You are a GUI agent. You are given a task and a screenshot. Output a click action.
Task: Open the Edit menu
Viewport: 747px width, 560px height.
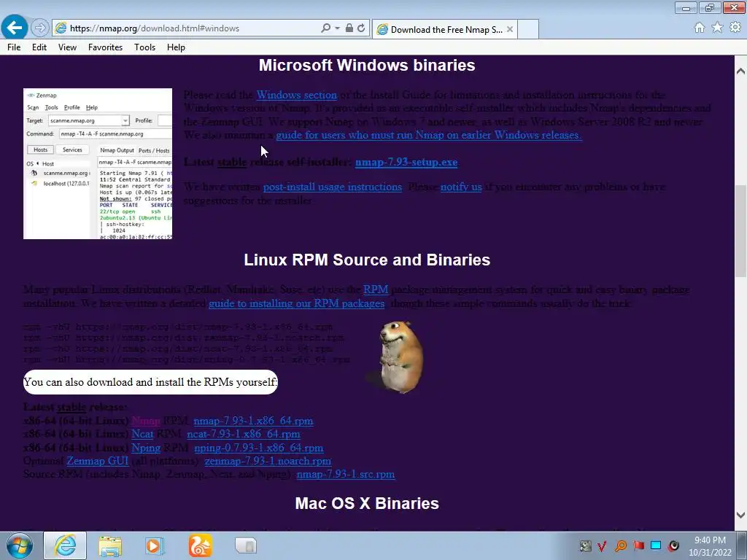click(x=39, y=47)
